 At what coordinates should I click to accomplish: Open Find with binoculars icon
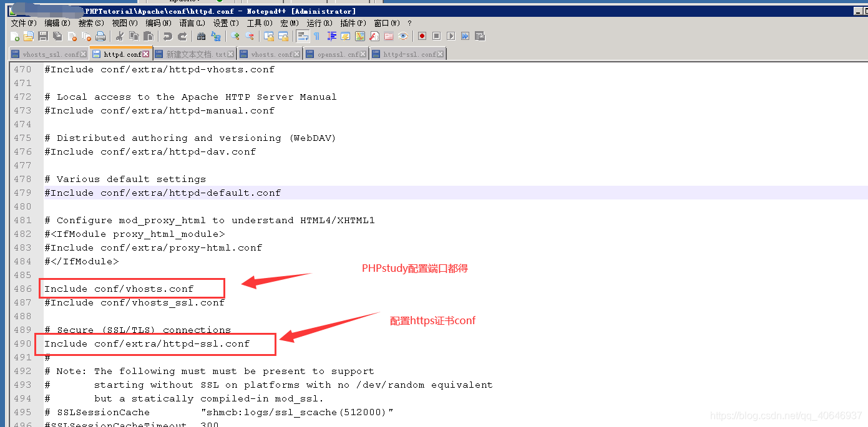[x=201, y=36]
